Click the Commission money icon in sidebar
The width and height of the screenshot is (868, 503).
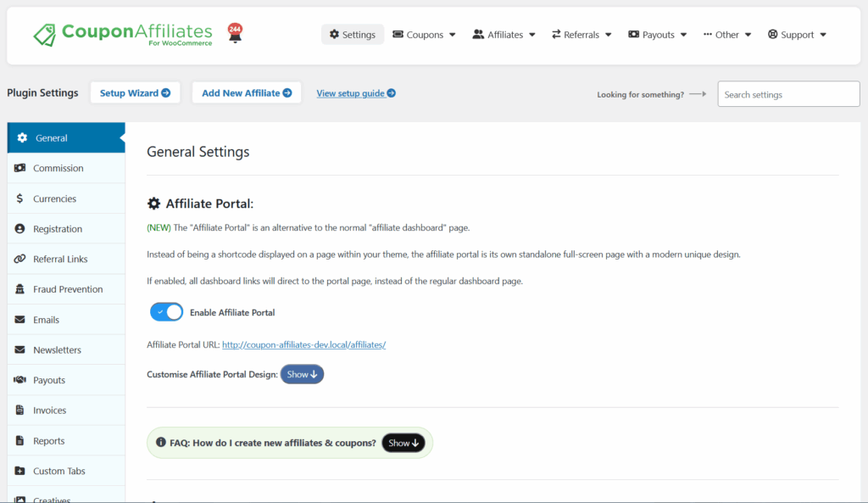(x=19, y=168)
